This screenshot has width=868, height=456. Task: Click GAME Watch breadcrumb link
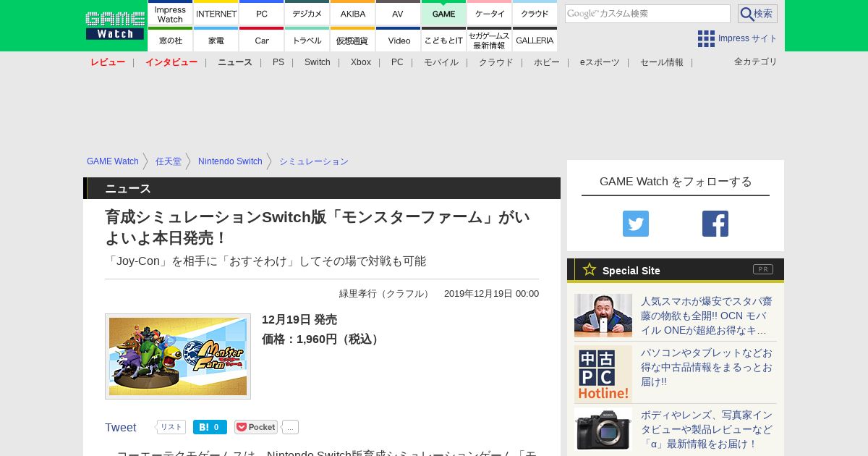[113, 161]
